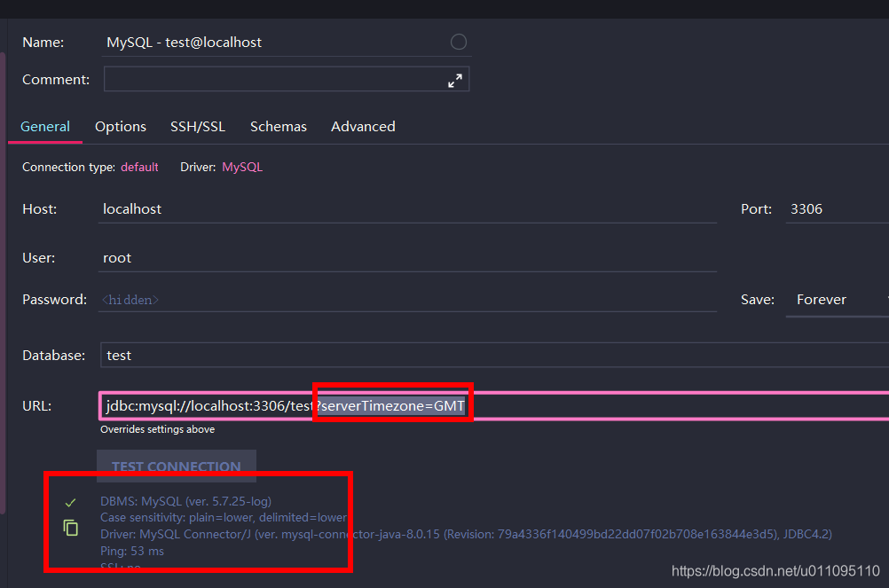Click the hidden Password field
The image size is (889, 588).
click(x=266, y=299)
